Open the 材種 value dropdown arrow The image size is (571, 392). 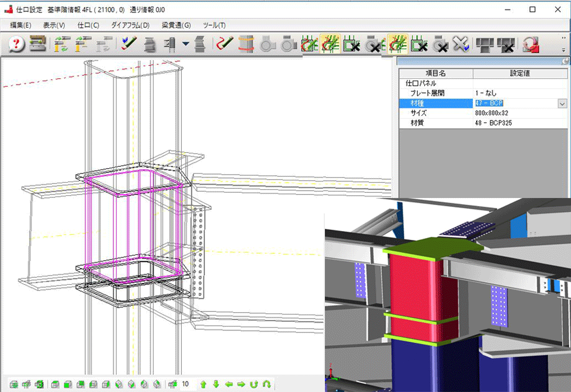coord(562,103)
